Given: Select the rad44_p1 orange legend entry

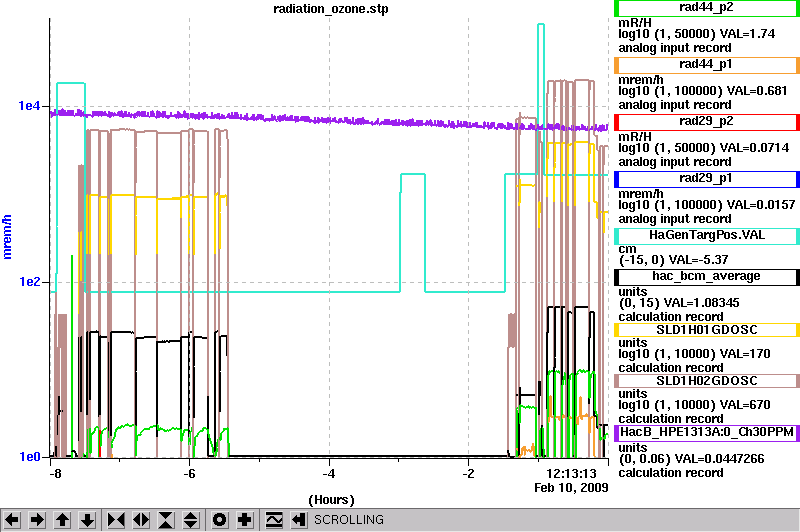Looking at the screenshot, I should pyautogui.click(x=707, y=65).
